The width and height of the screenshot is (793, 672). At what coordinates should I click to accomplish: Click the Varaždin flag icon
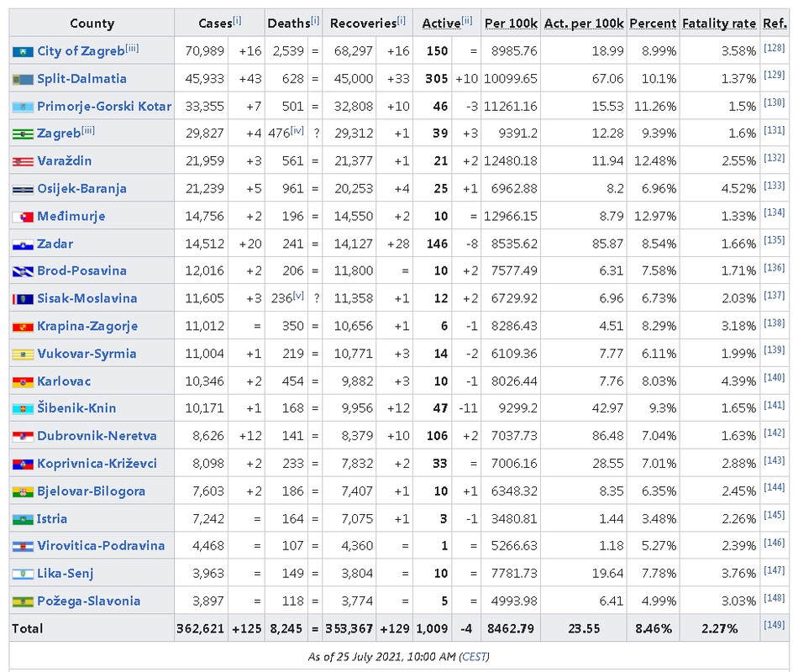click(x=23, y=162)
